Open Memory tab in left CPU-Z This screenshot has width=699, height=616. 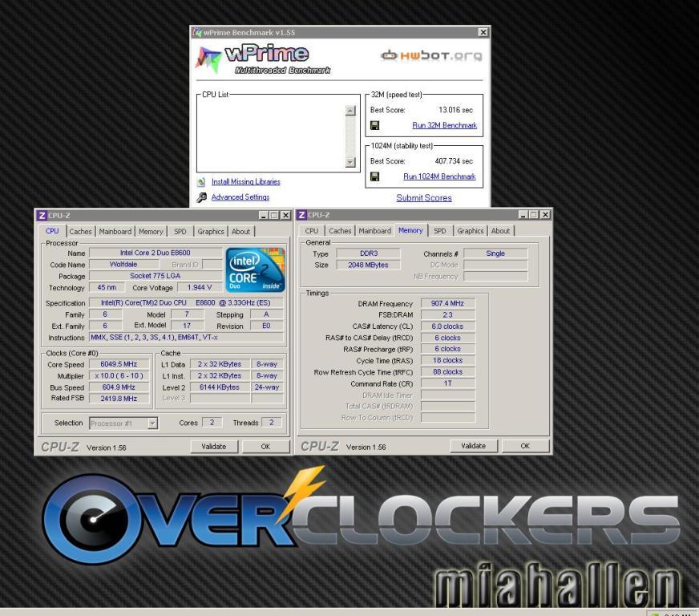tap(151, 232)
